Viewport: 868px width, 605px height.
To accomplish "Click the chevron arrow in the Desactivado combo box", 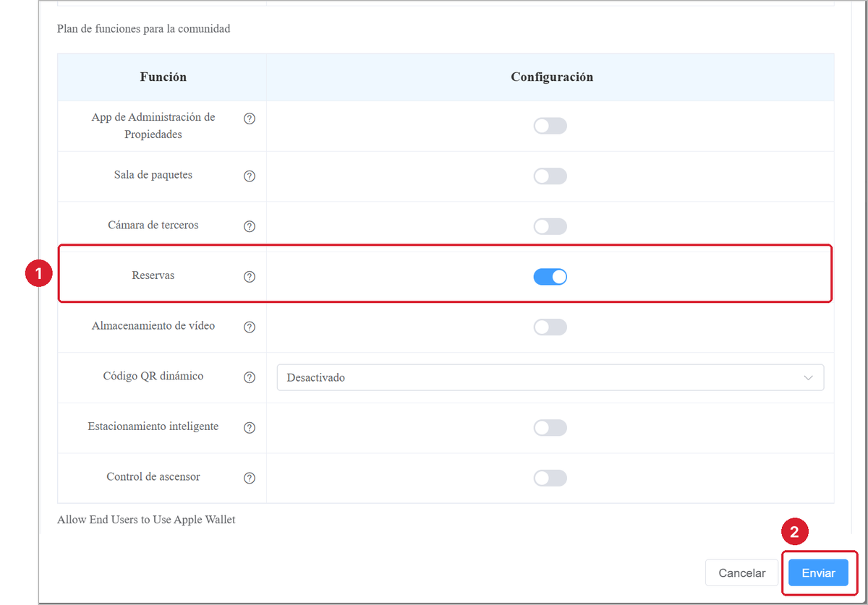I will [x=808, y=377].
